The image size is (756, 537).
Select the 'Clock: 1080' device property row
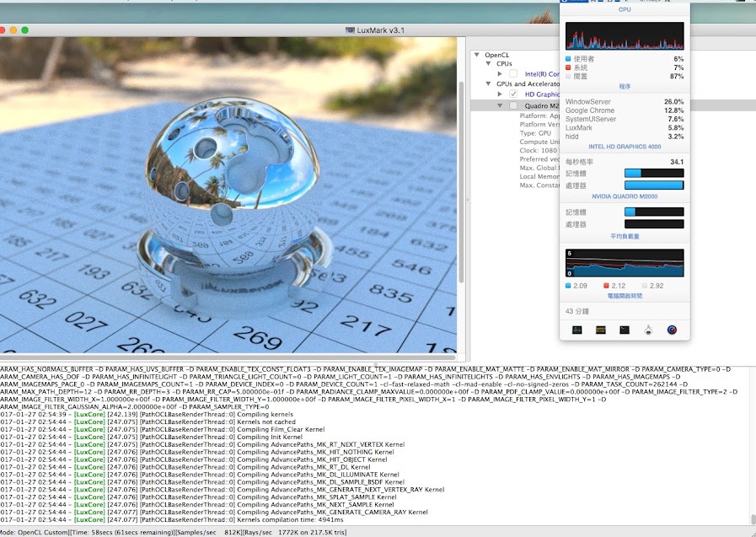click(x=538, y=150)
